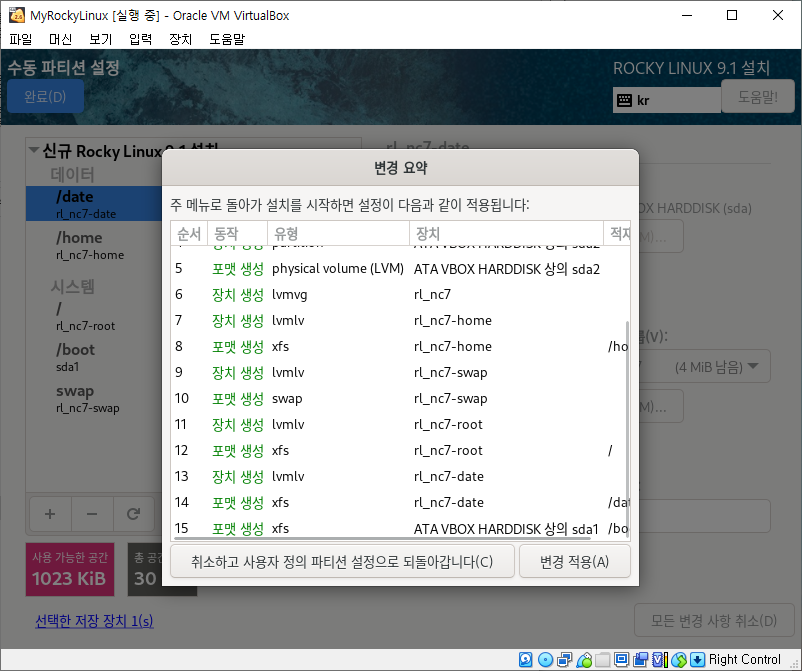Open the 장치 menu
Screen dimensions: 802x671
(181, 39)
